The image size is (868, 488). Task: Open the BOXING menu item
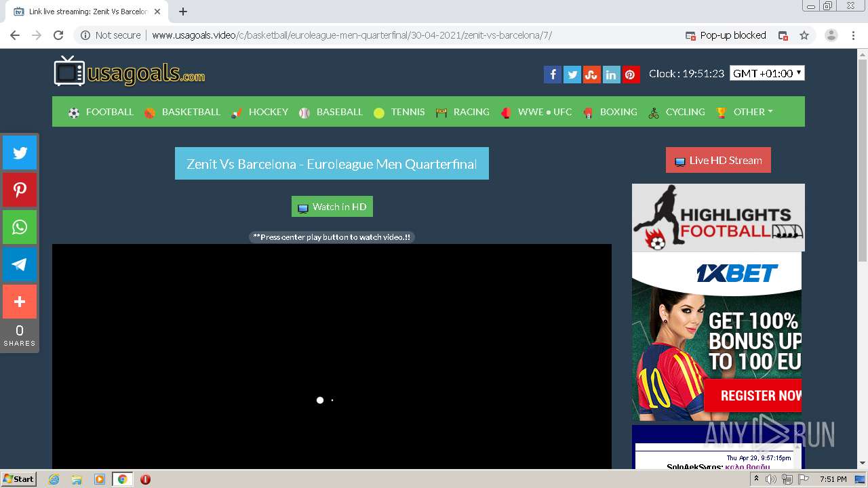(610, 112)
